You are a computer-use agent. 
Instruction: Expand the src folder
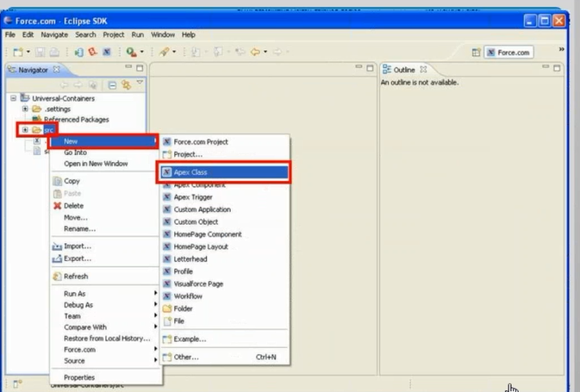point(25,130)
